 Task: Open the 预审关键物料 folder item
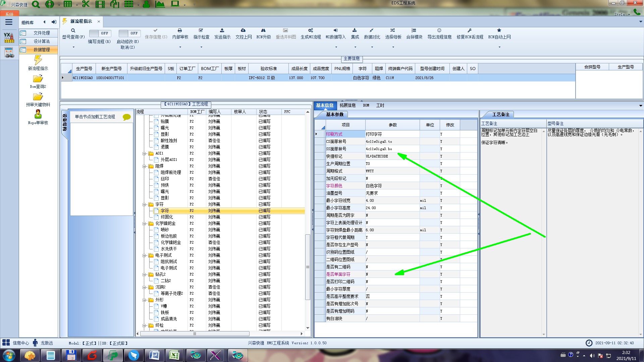(x=38, y=100)
